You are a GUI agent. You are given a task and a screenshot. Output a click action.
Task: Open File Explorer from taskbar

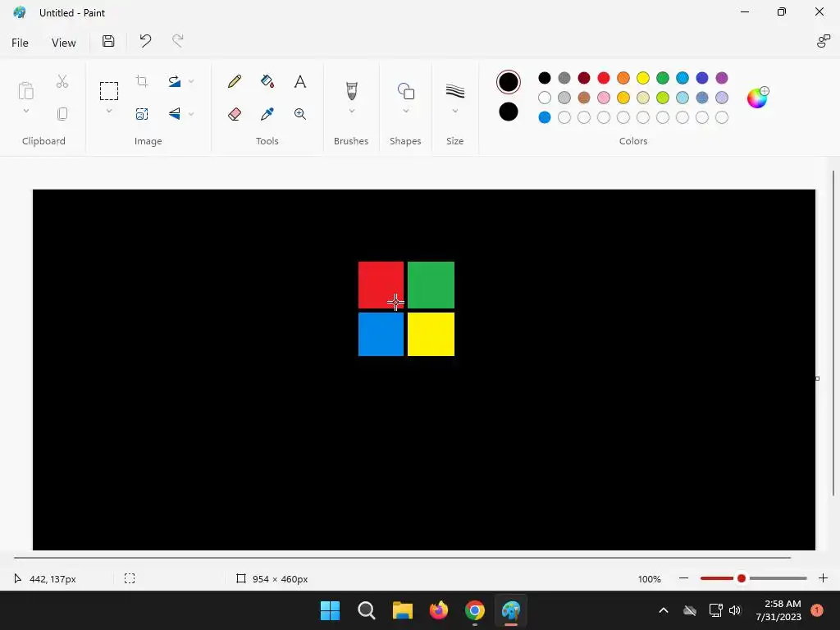402,610
